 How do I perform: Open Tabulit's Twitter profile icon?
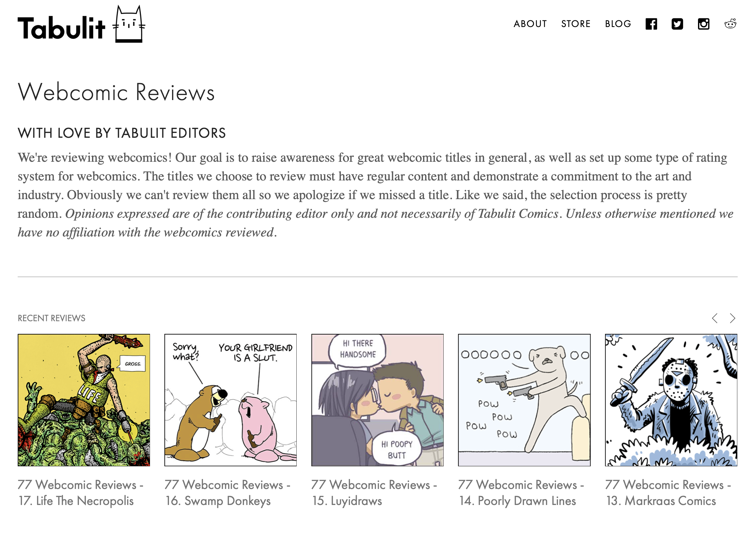[x=677, y=24]
